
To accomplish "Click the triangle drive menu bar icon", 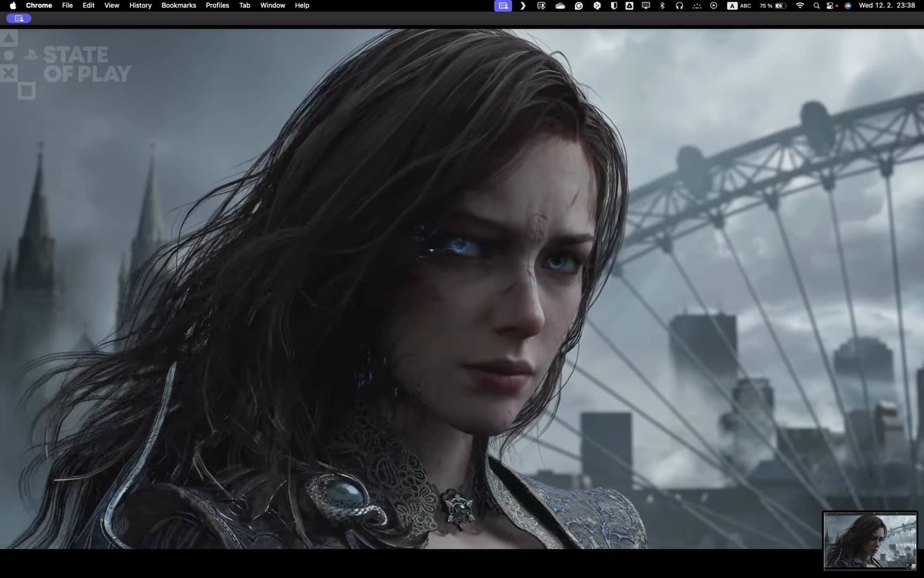I will (629, 5).
